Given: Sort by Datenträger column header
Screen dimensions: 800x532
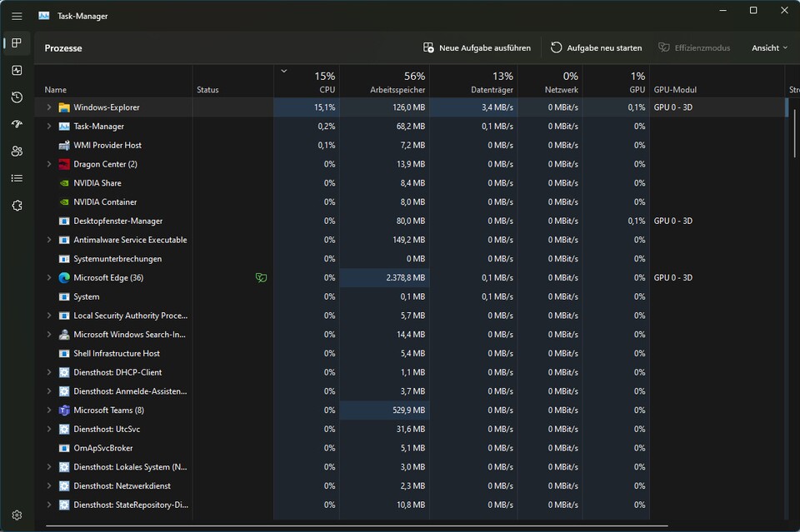Looking at the screenshot, I should coord(473,81).
